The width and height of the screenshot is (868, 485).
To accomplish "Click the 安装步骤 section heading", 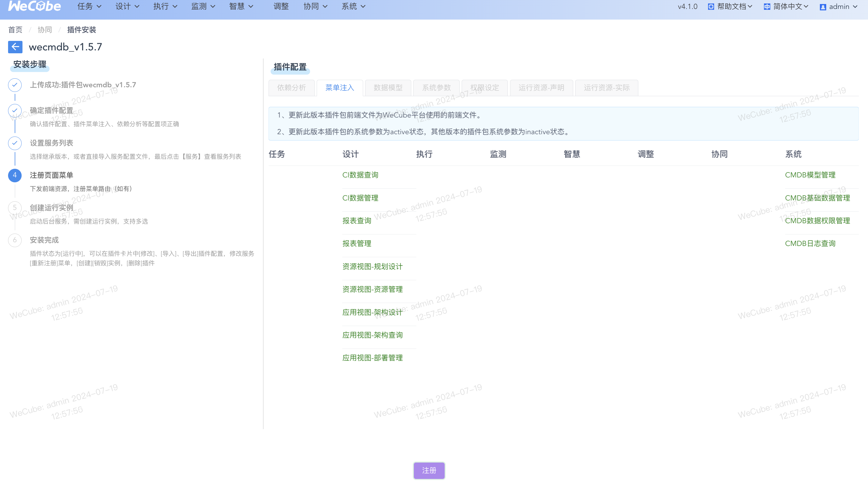I will (30, 64).
